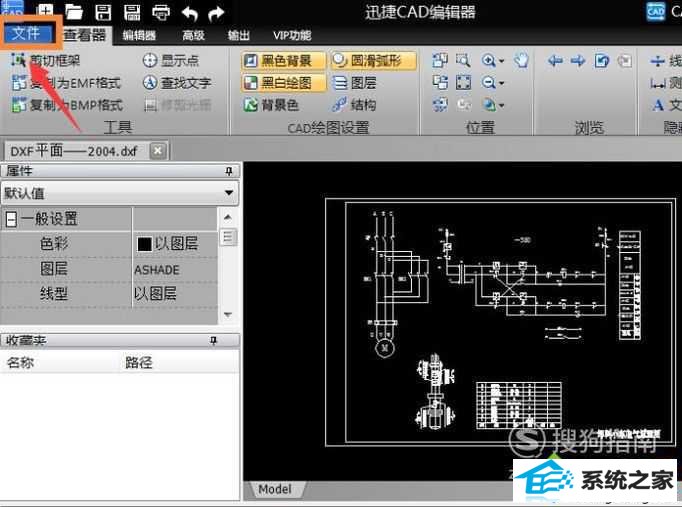The image size is (682, 507).
Task: Click the zoom-in magnifier icon
Action: click(x=489, y=60)
